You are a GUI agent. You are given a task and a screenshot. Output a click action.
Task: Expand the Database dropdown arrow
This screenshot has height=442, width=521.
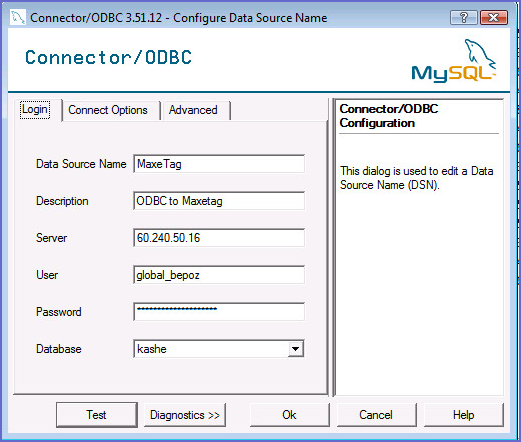pos(295,349)
